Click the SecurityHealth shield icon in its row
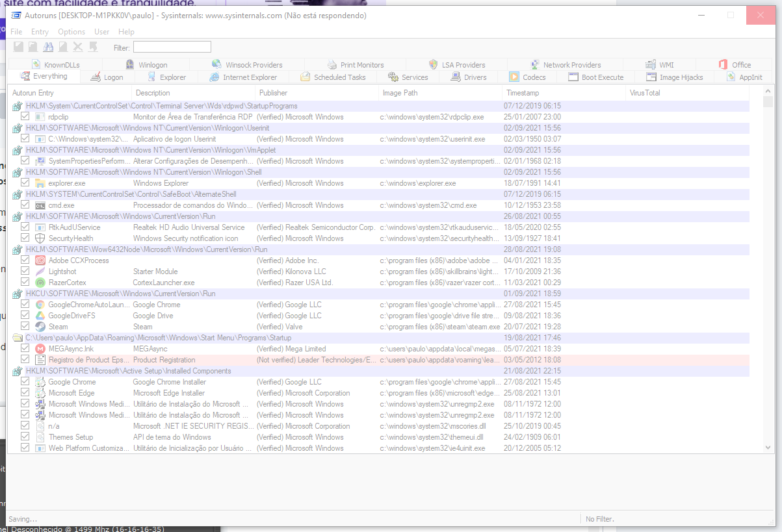 (40, 238)
